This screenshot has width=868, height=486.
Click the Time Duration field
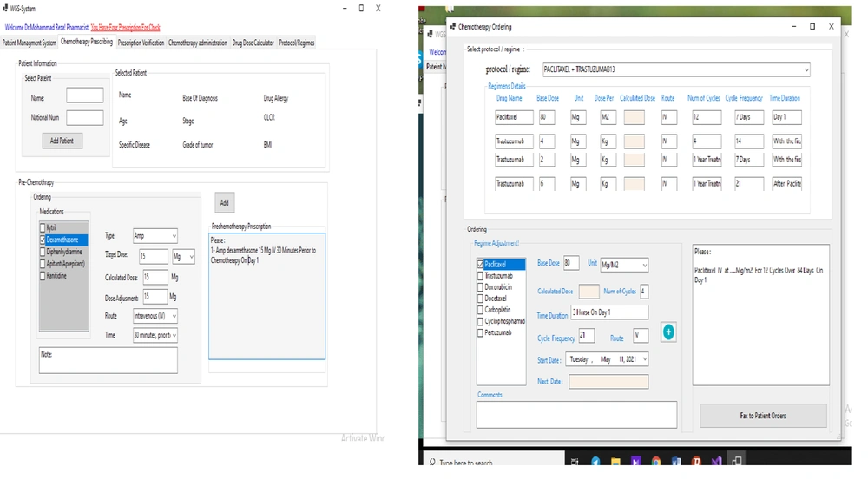(609, 312)
